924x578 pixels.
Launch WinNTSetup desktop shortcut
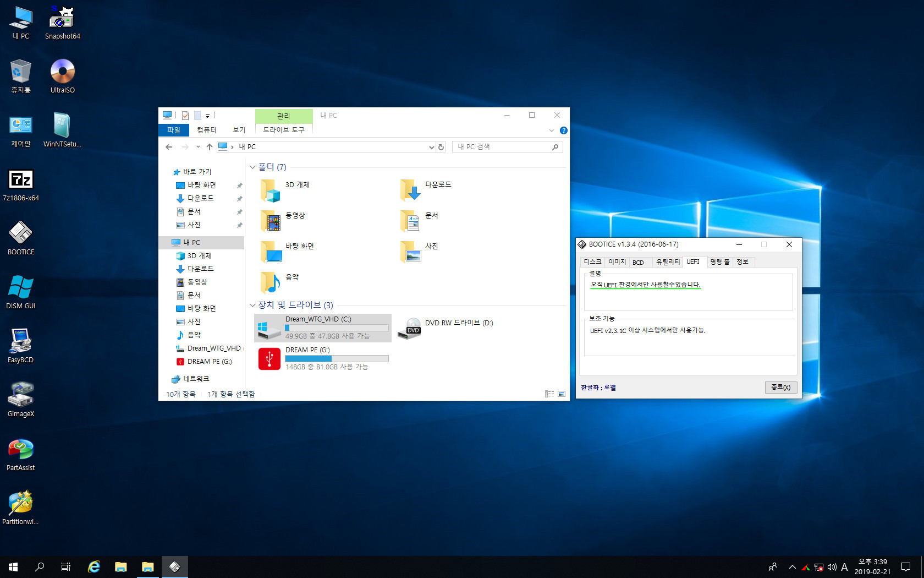coord(62,130)
